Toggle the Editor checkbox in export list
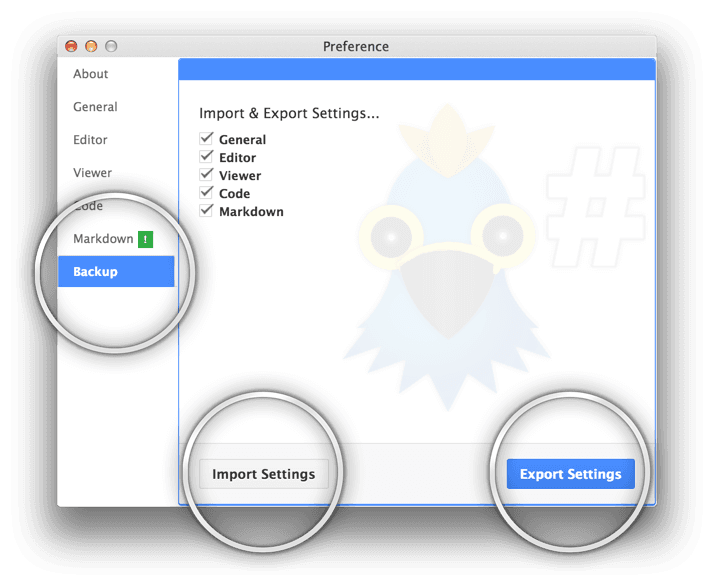Viewport: 714px width, 586px height. click(x=207, y=157)
